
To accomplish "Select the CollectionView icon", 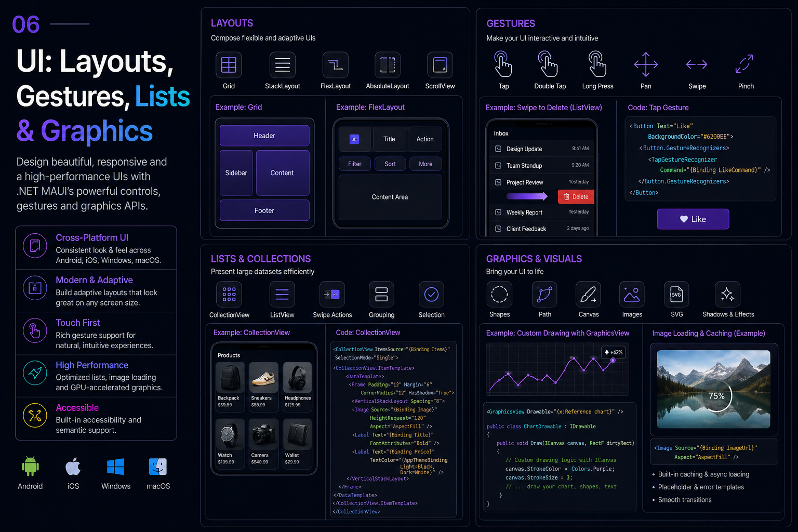I will [x=229, y=294].
